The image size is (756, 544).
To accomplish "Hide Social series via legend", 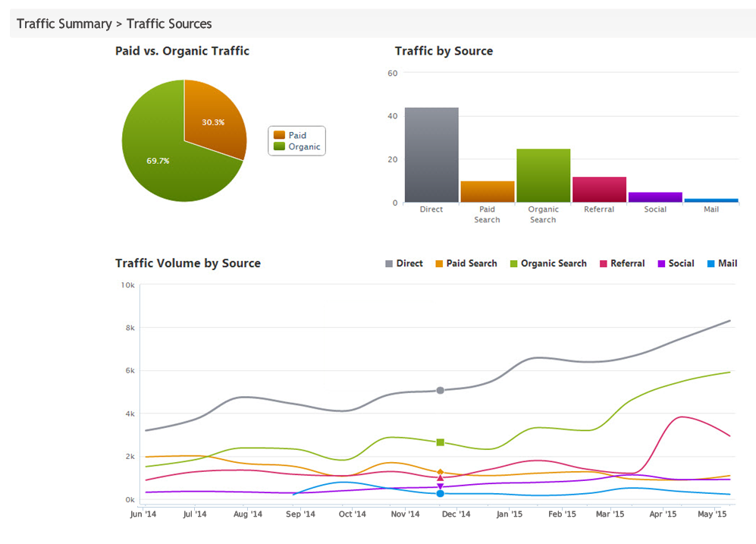I will click(x=676, y=263).
